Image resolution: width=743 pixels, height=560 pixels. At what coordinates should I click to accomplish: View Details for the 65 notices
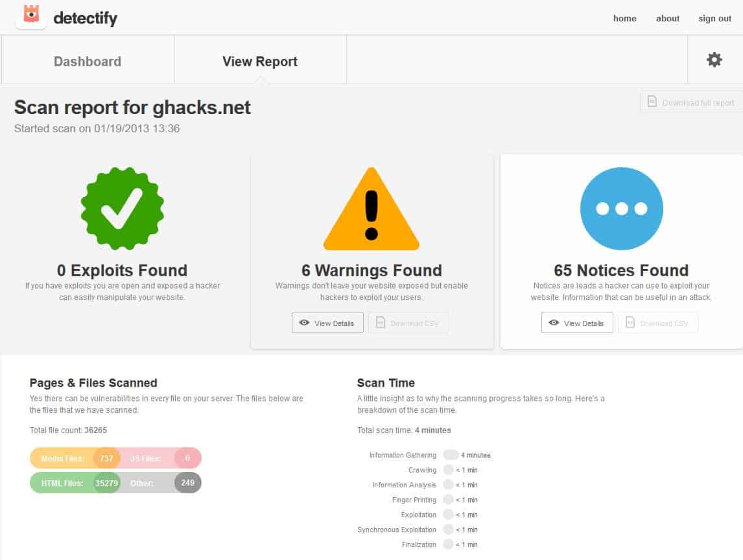coord(576,322)
